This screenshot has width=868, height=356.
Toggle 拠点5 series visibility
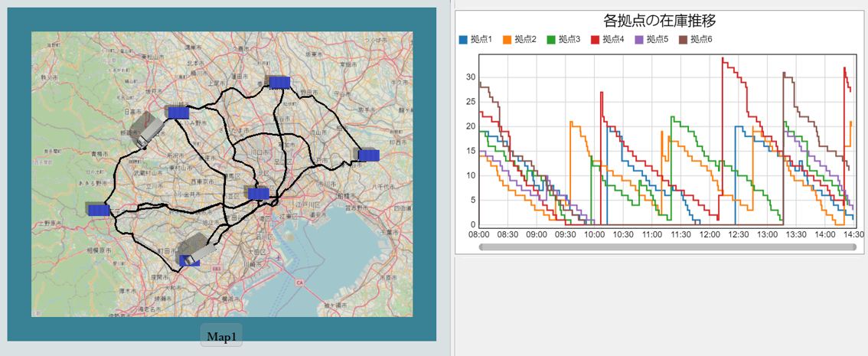coord(657,39)
